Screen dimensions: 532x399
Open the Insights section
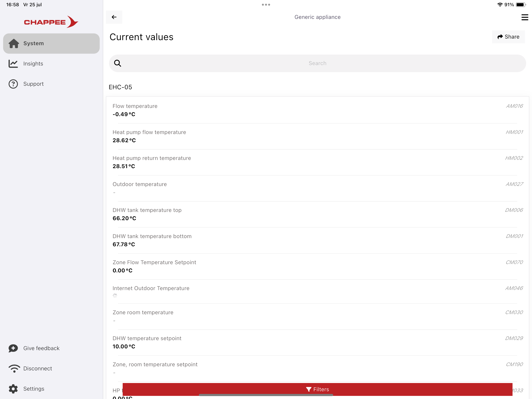(x=51, y=64)
